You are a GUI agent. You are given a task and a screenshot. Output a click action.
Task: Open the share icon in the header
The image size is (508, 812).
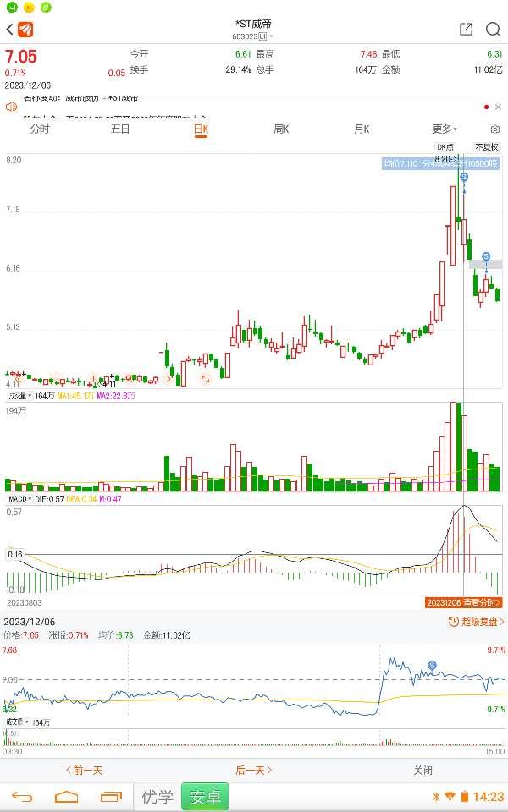(x=466, y=30)
